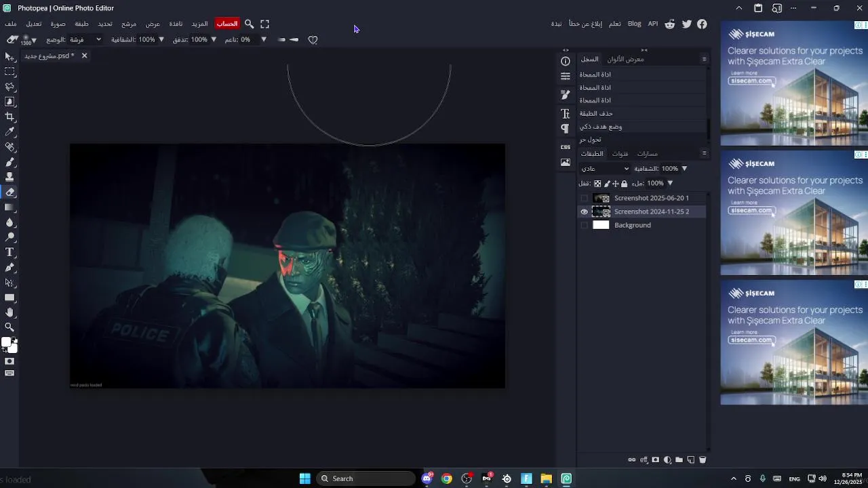Viewport: 868px width, 488px height.
Task: Click the trash delete layer icon
Action: pos(703,460)
